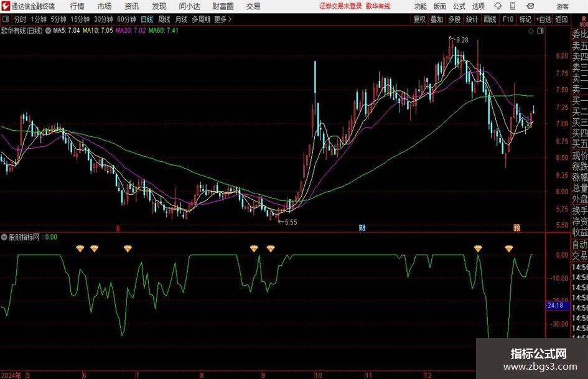Click the MA20: 7.02 label
This screenshot has width=588, height=379.
coord(131,30)
